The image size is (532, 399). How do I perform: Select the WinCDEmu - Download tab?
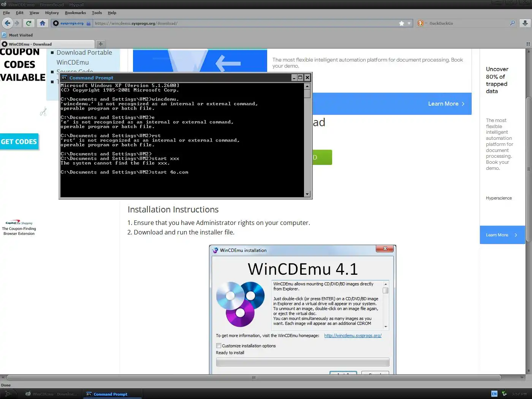(x=47, y=44)
